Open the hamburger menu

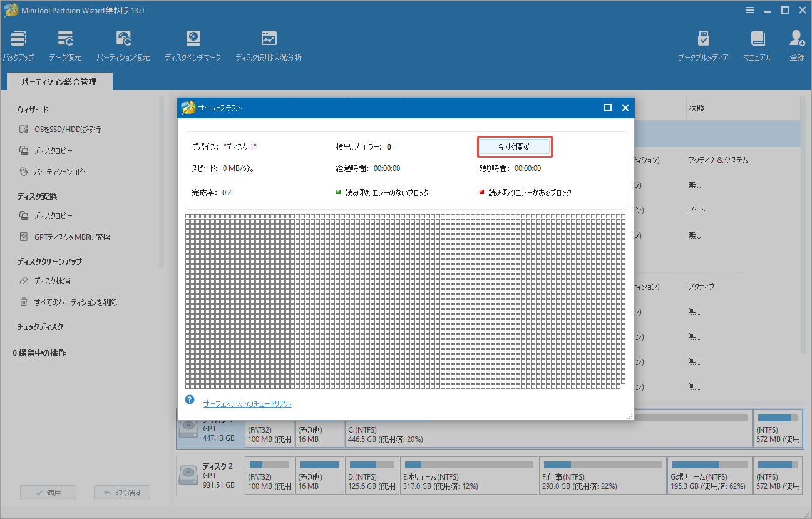coord(749,10)
